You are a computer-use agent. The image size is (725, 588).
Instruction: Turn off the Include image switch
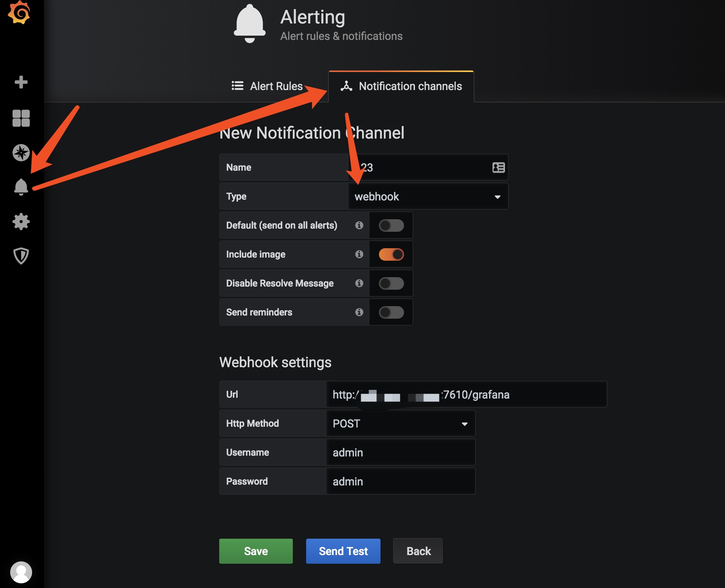[x=391, y=254]
